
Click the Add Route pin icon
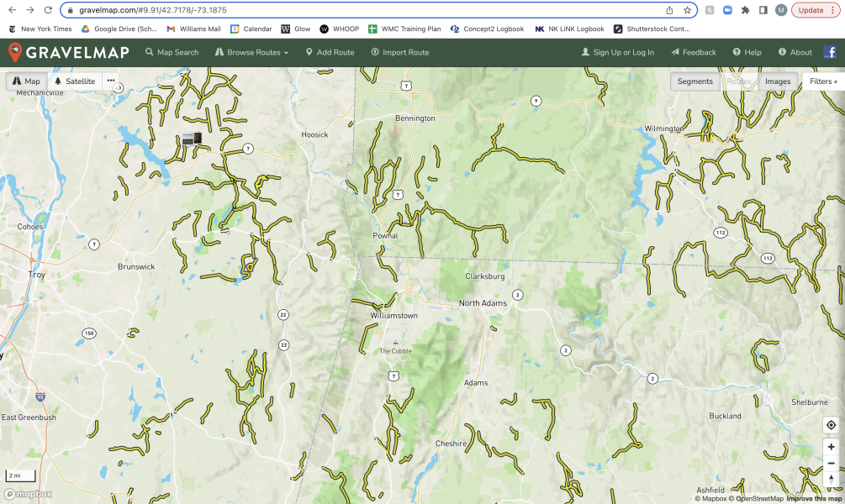pos(311,51)
